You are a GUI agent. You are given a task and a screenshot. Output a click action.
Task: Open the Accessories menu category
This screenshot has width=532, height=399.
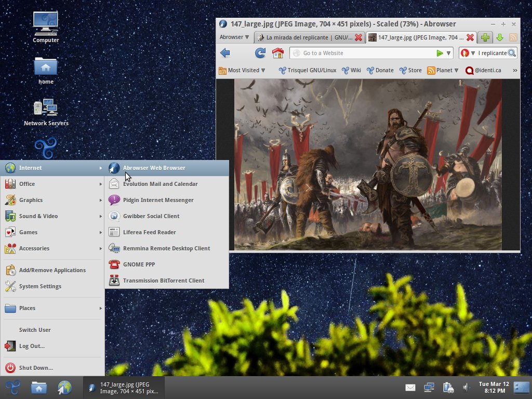click(x=52, y=248)
